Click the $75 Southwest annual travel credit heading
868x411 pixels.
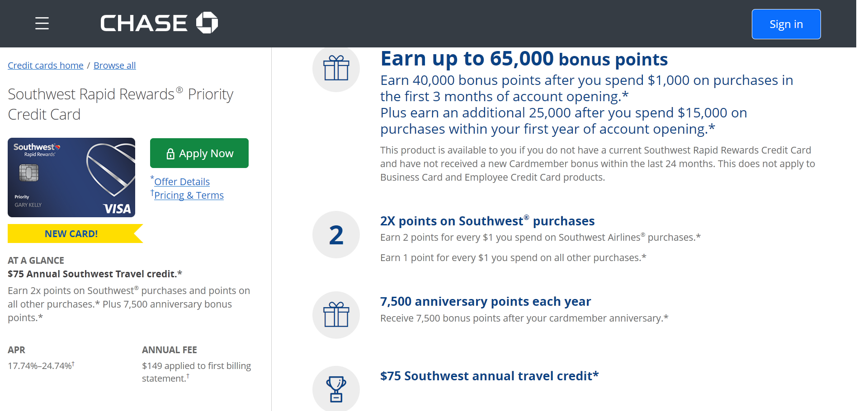(x=490, y=376)
